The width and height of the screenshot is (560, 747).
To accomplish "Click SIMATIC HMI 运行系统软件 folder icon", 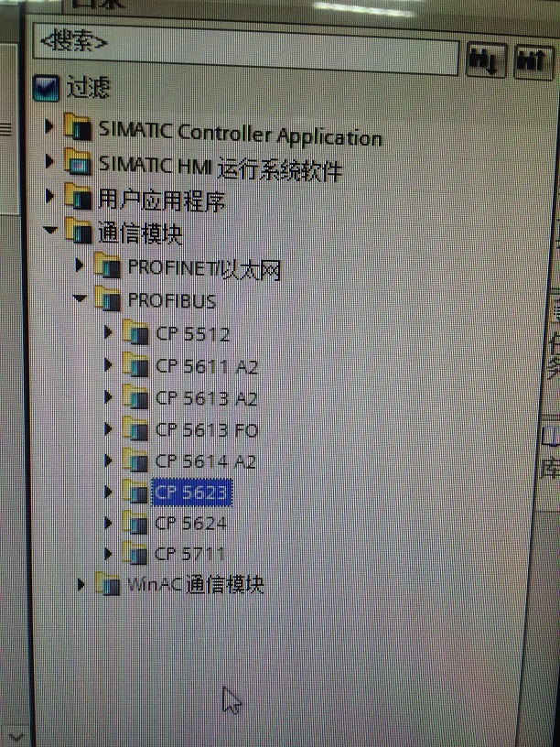I will (78, 161).
